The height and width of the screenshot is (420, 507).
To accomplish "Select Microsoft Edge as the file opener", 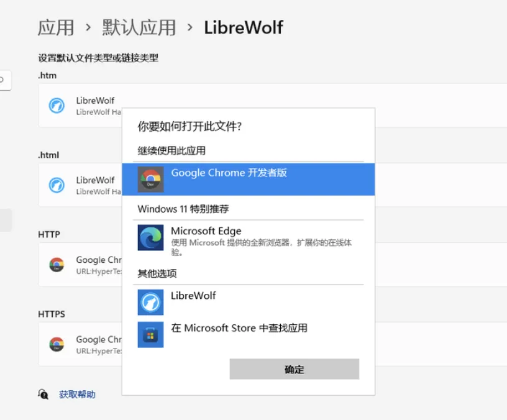I will click(x=249, y=237).
